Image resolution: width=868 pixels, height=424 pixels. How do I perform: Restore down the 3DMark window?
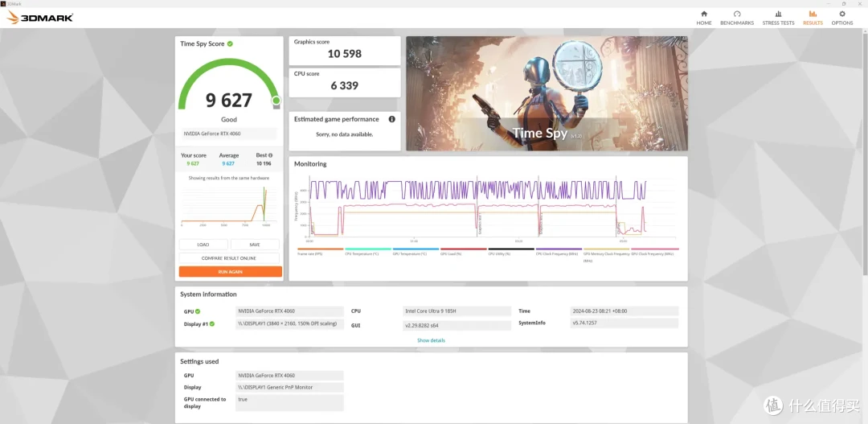(844, 3)
